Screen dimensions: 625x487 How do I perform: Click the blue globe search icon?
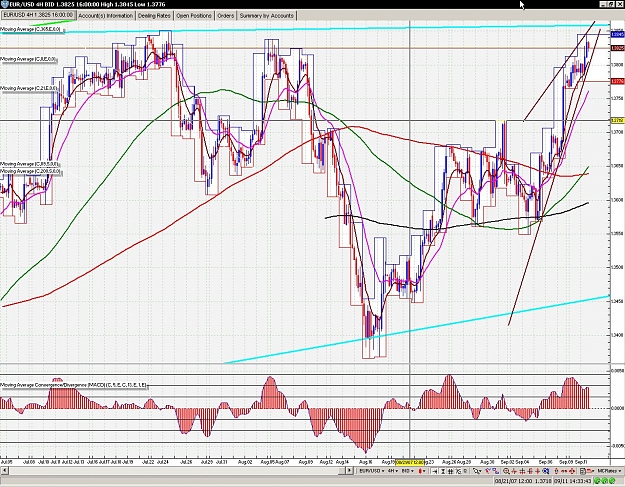pyautogui.click(x=546, y=471)
